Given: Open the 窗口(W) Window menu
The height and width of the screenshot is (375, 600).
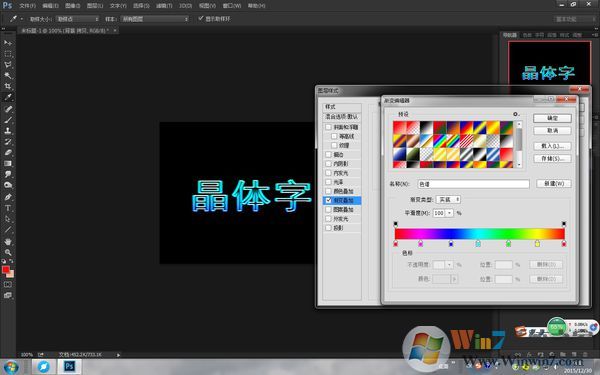Looking at the screenshot, I should pos(232,6).
